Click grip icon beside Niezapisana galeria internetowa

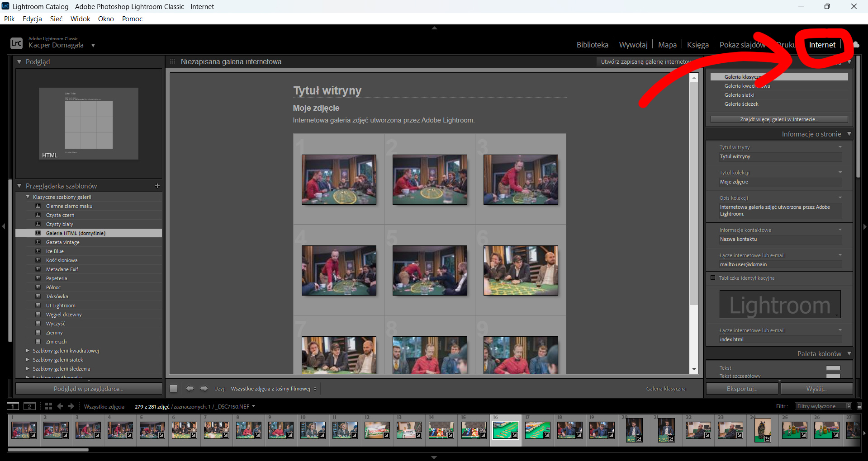172,61
